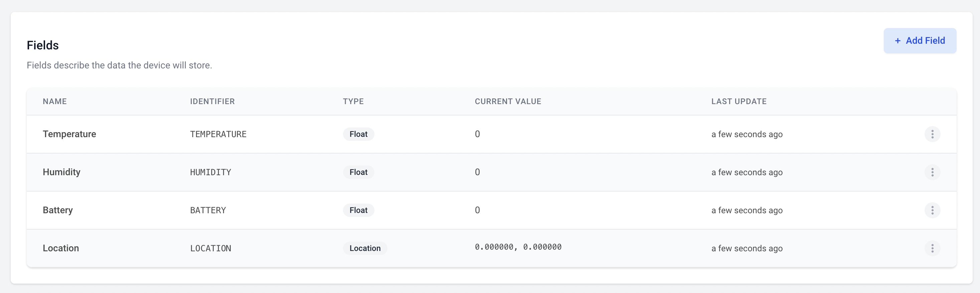Click the NAME column header

[55, 101]
